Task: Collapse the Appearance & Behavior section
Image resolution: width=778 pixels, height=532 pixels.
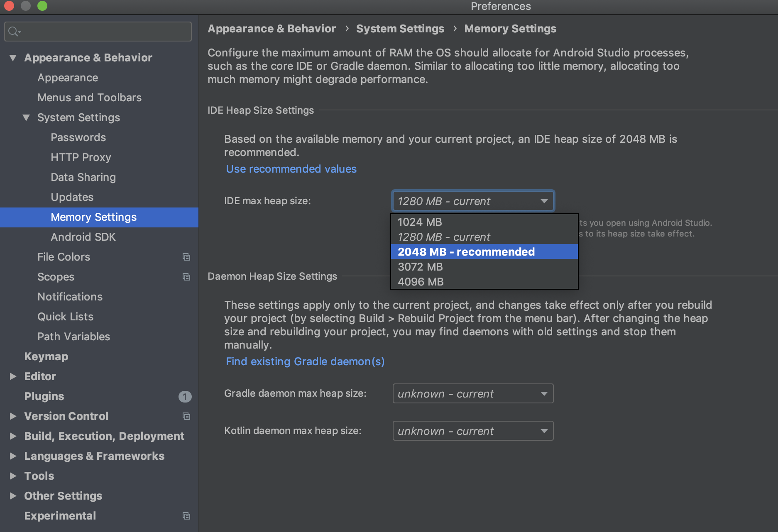Action: tap(13, 58)
